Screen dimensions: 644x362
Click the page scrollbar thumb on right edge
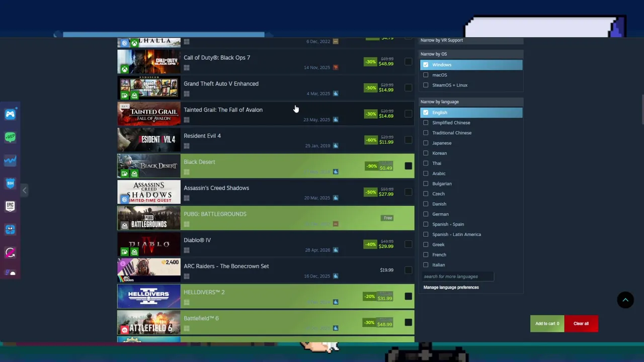642,109
